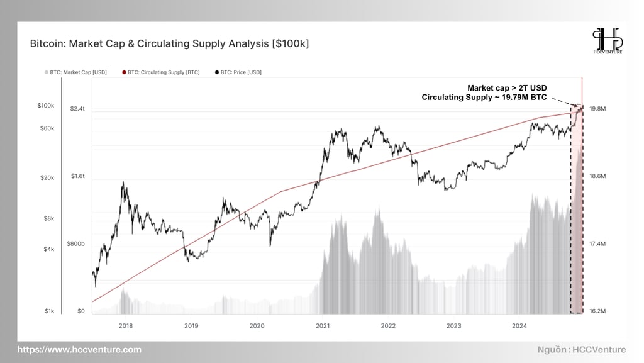Select the 2022 tick on time axis
The height and width of the screenshot is (363, 644).
click(x=388, y=326)
